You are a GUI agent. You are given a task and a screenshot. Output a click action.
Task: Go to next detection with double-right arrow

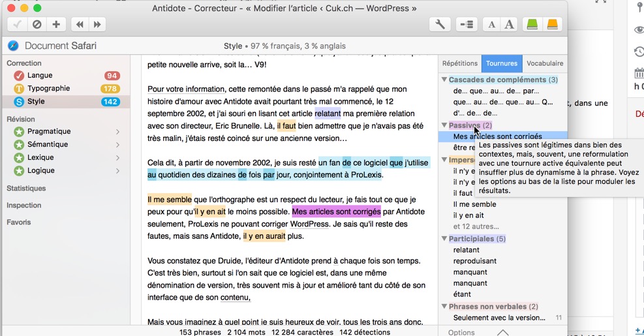point(97,25)
